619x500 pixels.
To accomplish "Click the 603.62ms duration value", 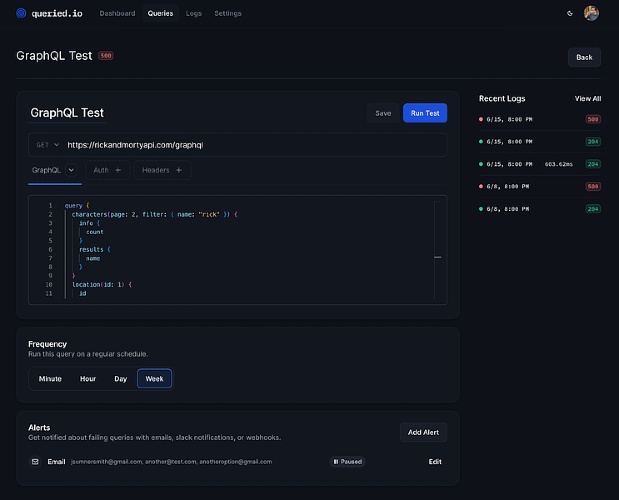I will [x=559, y=164].
